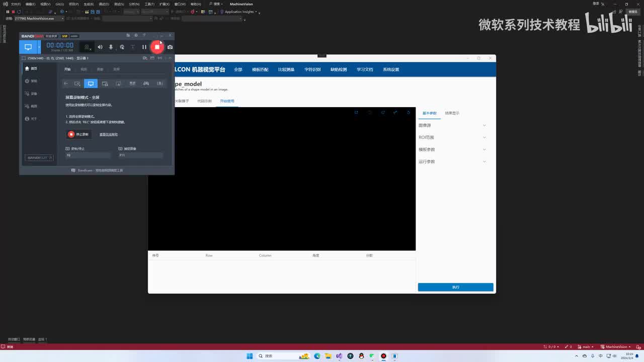This screenshot has width=644, height=362.
Task: Open Bandicam red record icon on taskbar
Action: pos(383,356)
